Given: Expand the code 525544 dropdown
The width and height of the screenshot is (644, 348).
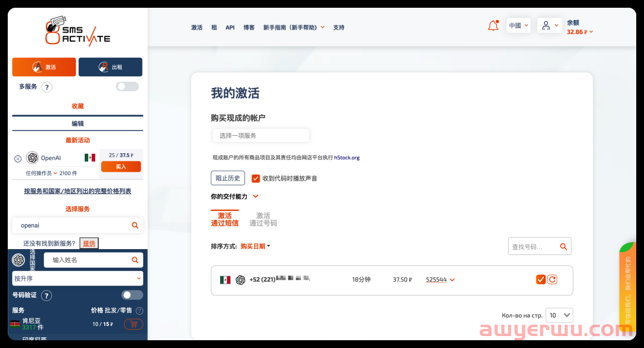Looking at the screenshot, I should (x=440, y=280).
